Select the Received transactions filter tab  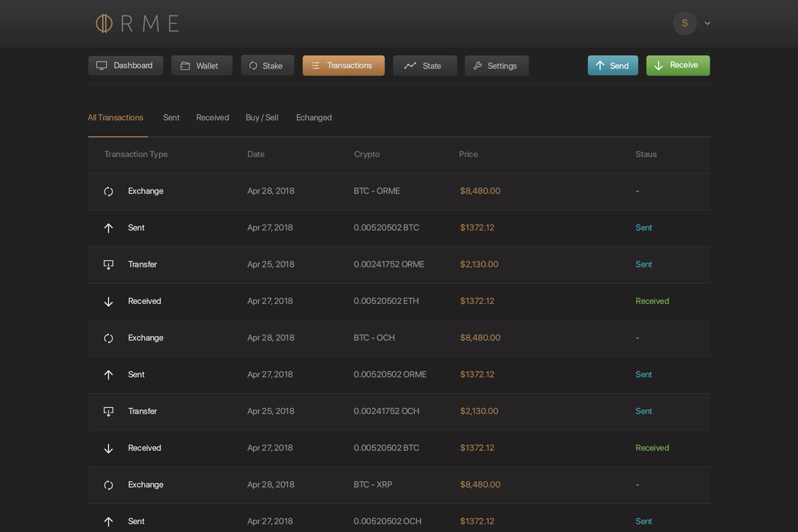click(x=212, y=118)
